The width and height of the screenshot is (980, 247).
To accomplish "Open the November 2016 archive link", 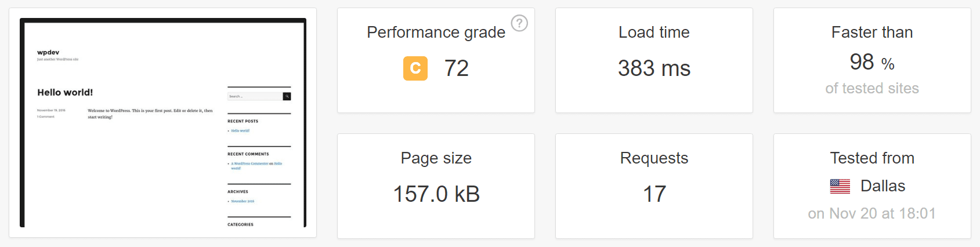I will 243,201.
